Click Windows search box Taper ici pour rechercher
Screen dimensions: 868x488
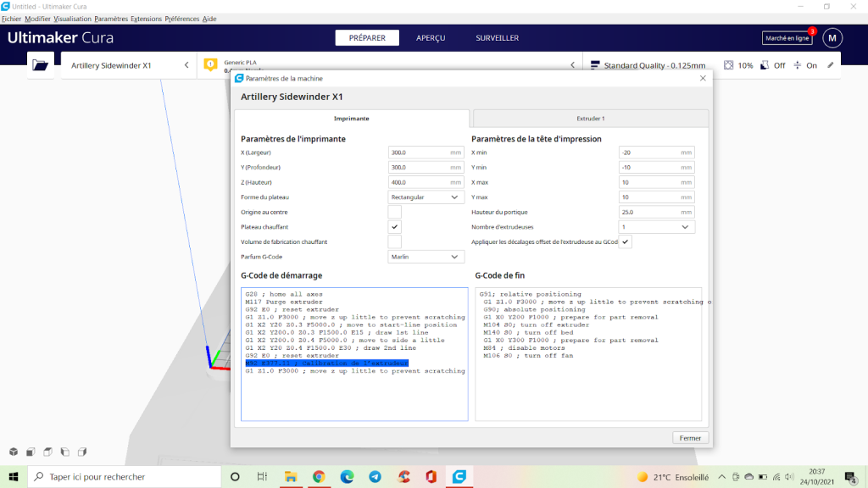point(125,476)
